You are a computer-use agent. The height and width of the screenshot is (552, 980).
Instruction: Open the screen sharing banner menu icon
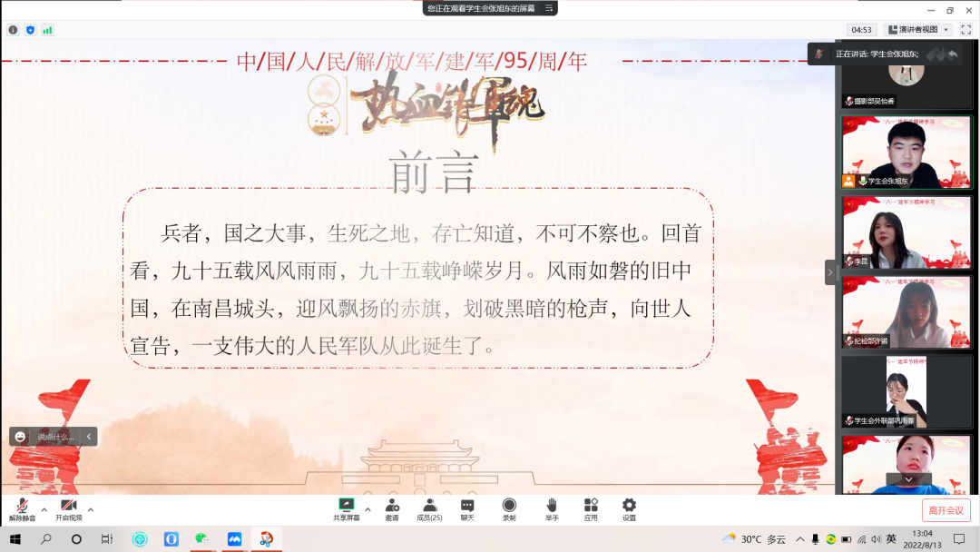click(548, 8)
